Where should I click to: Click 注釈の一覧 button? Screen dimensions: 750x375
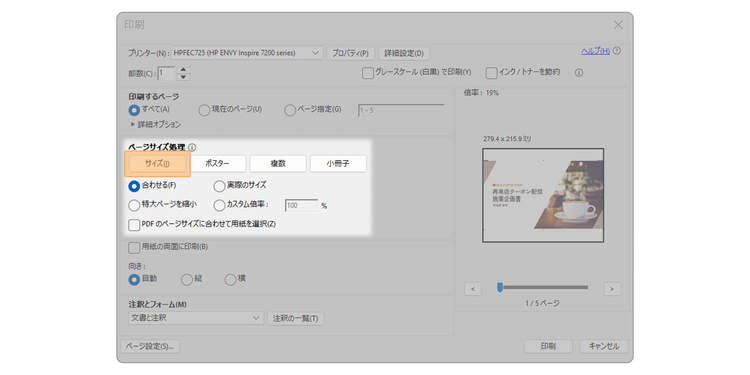(x=296, y=319)
